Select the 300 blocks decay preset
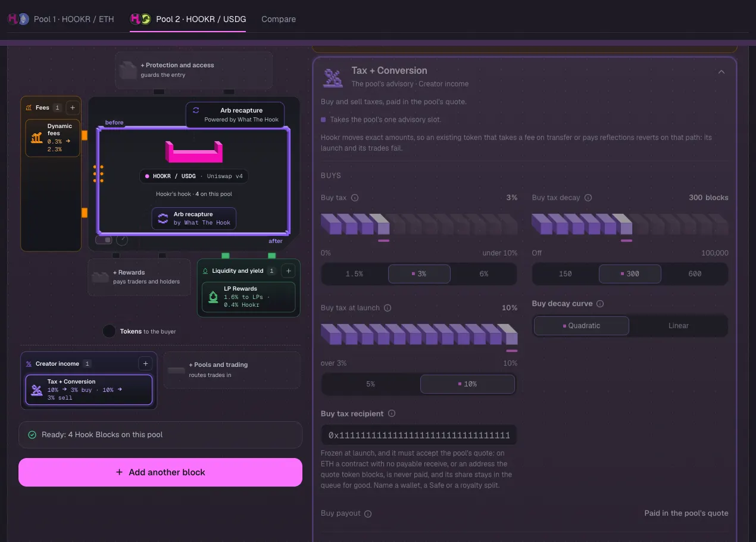The height and width of the screenshot is (542, 756). [x=630, y=274]
